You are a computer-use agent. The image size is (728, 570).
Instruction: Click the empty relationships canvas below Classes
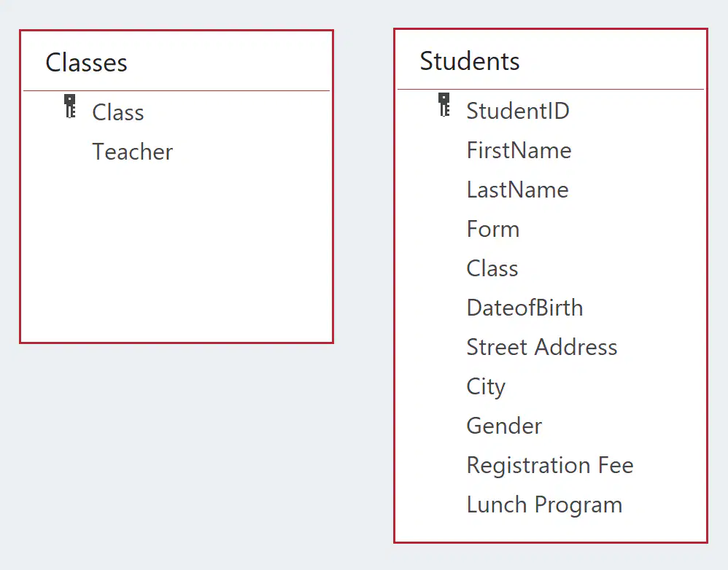177,455
